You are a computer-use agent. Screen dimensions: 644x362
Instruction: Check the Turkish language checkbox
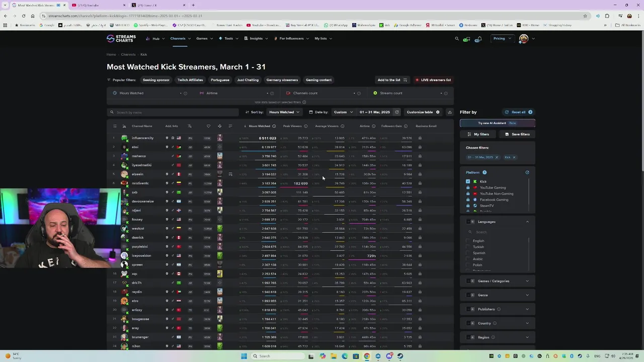(468, 247)
